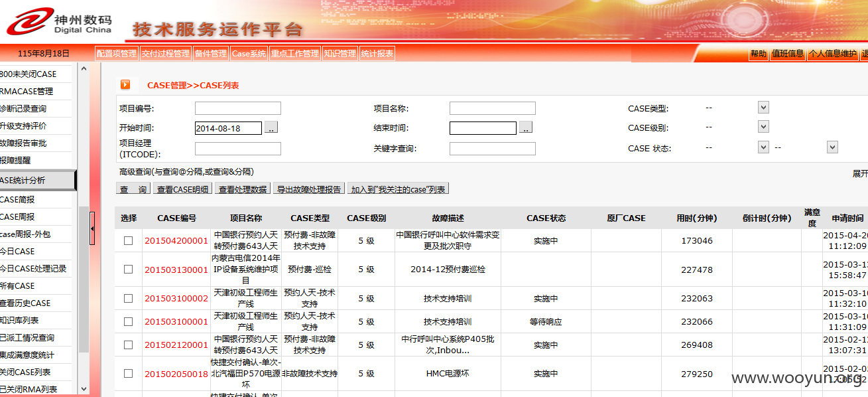Expand the first CASE 状态 dropdown

(763, 147)
